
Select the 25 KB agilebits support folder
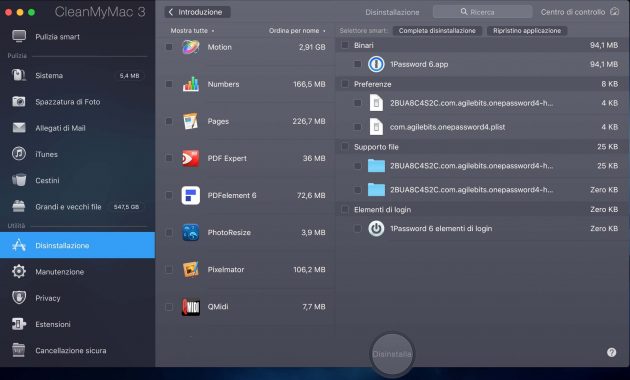483,165
